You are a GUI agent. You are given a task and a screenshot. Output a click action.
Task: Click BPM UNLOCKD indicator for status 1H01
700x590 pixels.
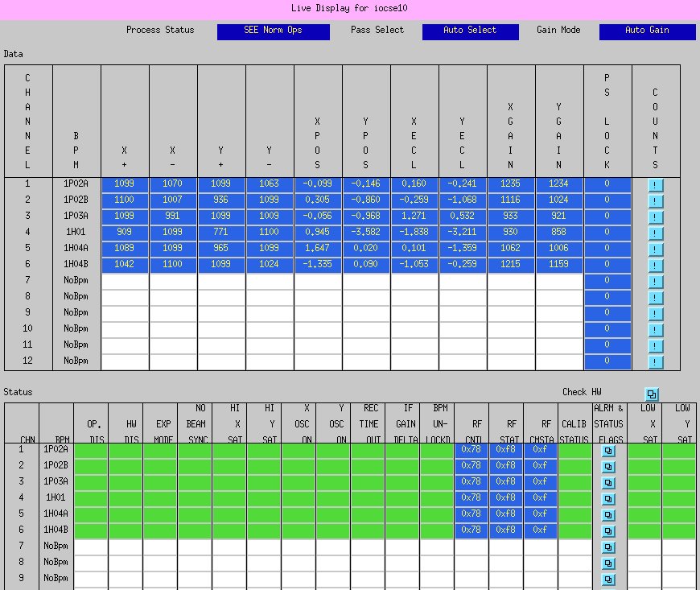coord(437,499)
